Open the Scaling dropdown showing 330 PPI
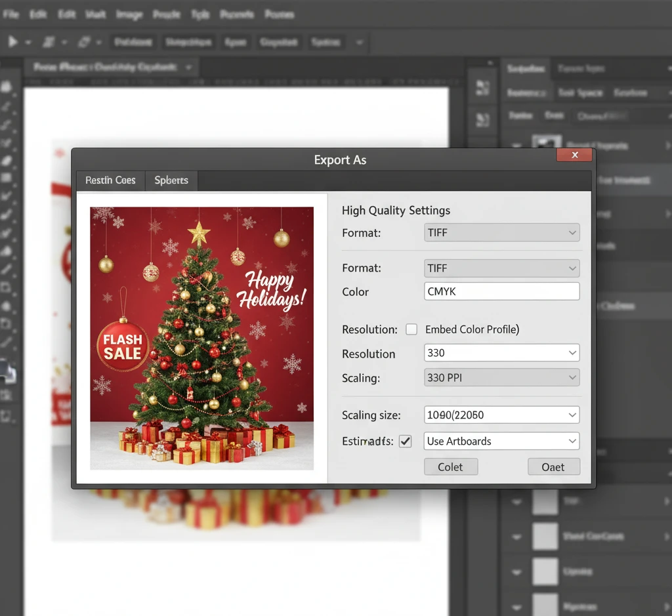 tap(502, 378)
